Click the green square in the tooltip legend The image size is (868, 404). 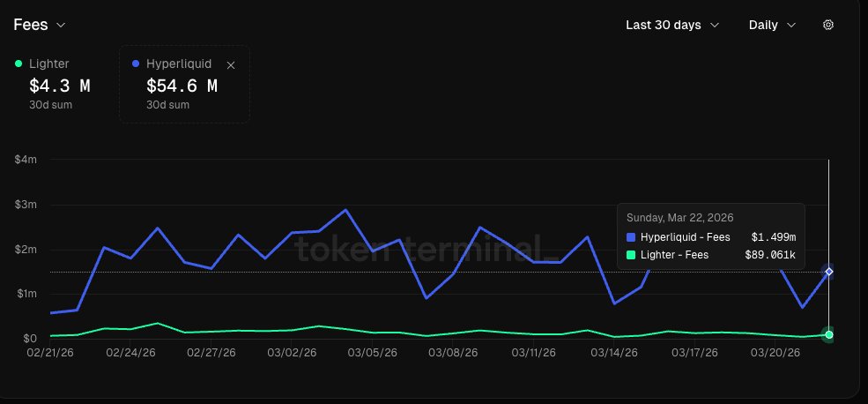(631, 255)
